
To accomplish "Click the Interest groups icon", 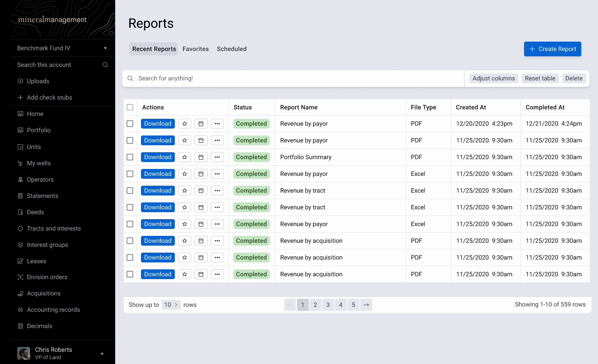I will tap(20, 245).
